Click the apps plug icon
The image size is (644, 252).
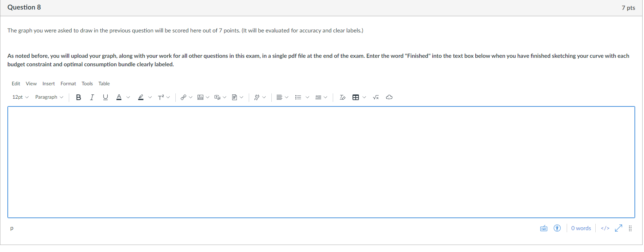(x=257, y=97)
